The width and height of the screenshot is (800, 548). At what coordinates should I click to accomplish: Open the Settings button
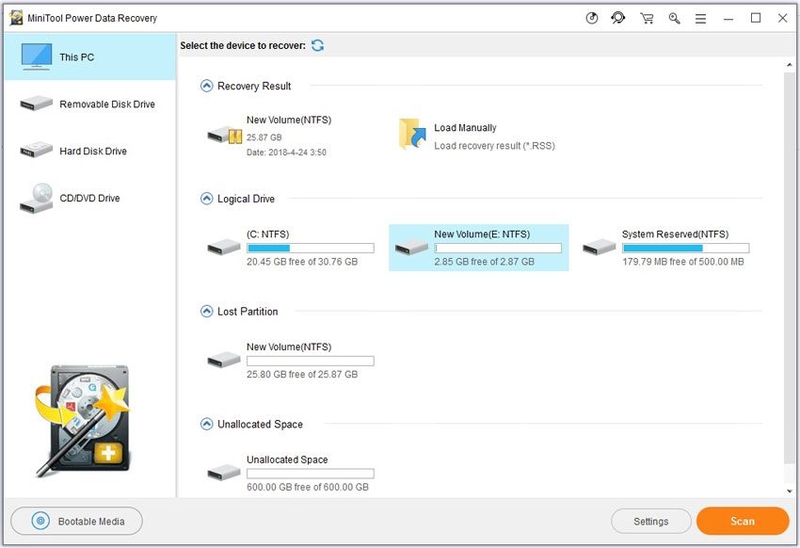pos(651,521)
